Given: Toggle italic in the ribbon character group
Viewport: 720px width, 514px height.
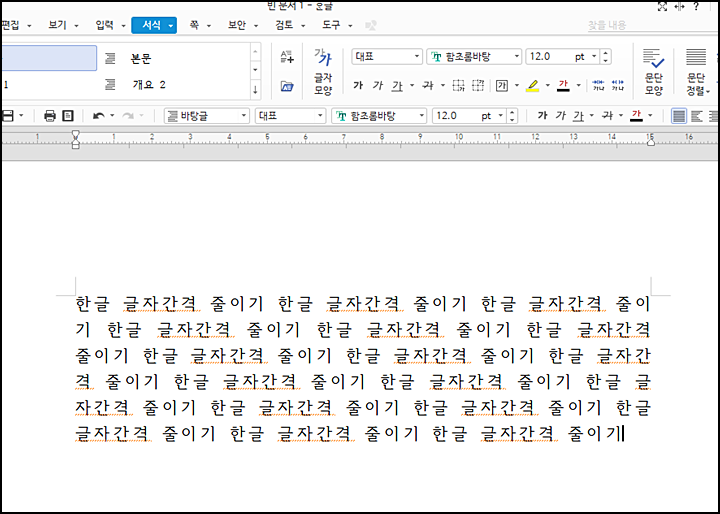Looking at the screenshot, I should 377,85.
